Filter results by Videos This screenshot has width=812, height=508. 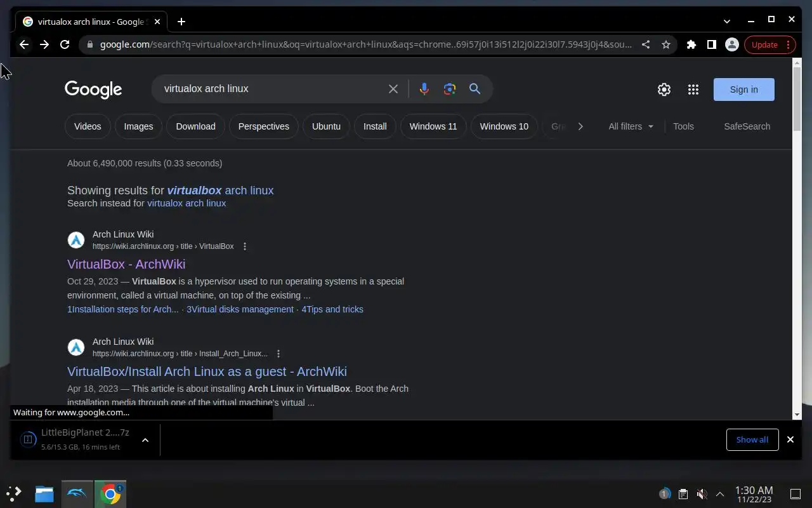pos(88,126)
